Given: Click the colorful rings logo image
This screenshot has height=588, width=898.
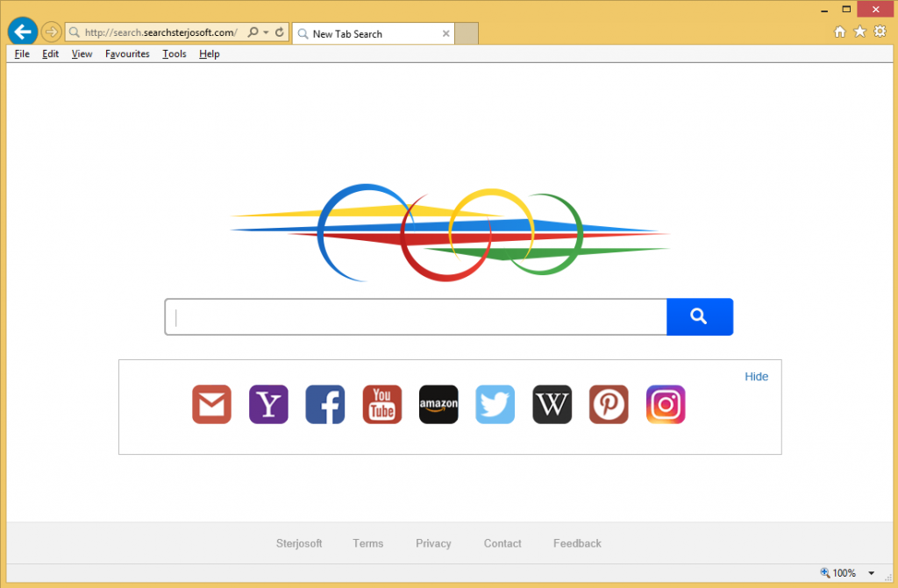Looking at the screenshot, I should 450,232.
